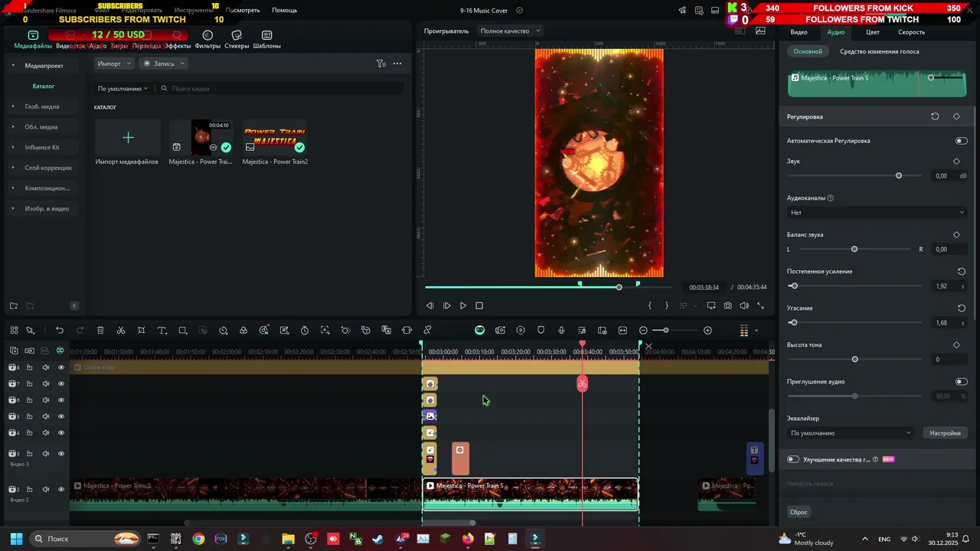Expand the Глоб. медиа tree item

(13, 106)
